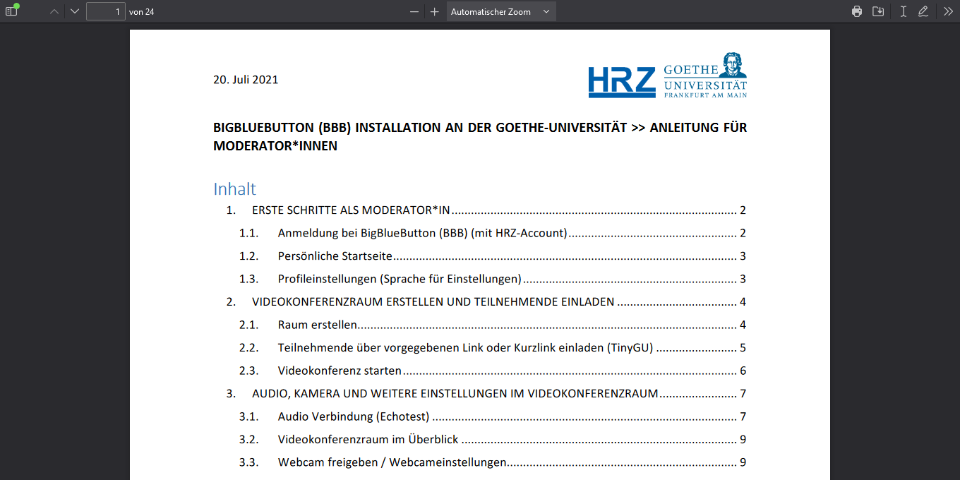Zoom out with the minus button

414,12
